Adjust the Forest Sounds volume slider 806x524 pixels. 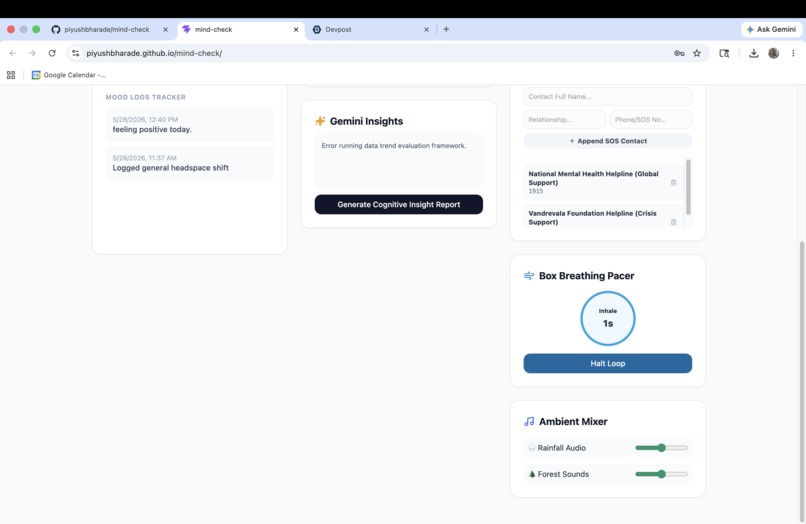point(661,474)
